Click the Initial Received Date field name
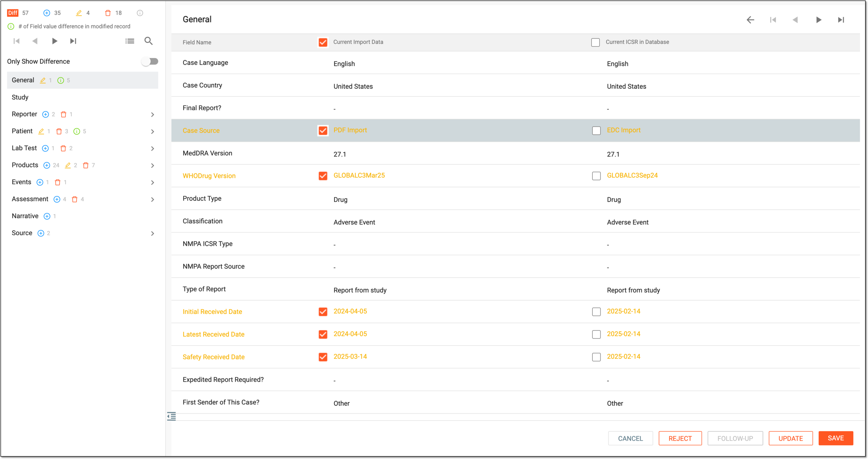Screen dimensions: 868x459 click(212, 312)
